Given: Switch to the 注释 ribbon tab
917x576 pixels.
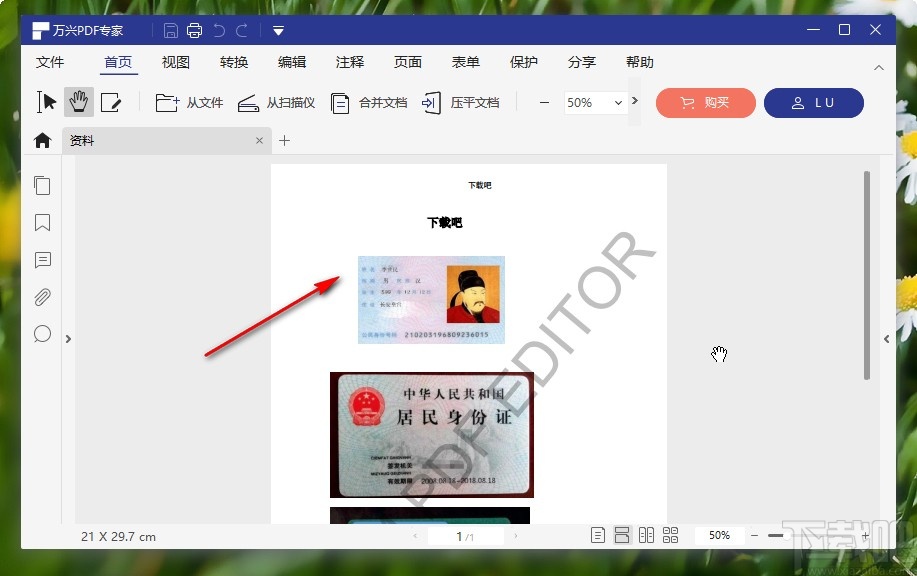Looking at the screenshot, I should pyautogui.click(x=349, y=62).
